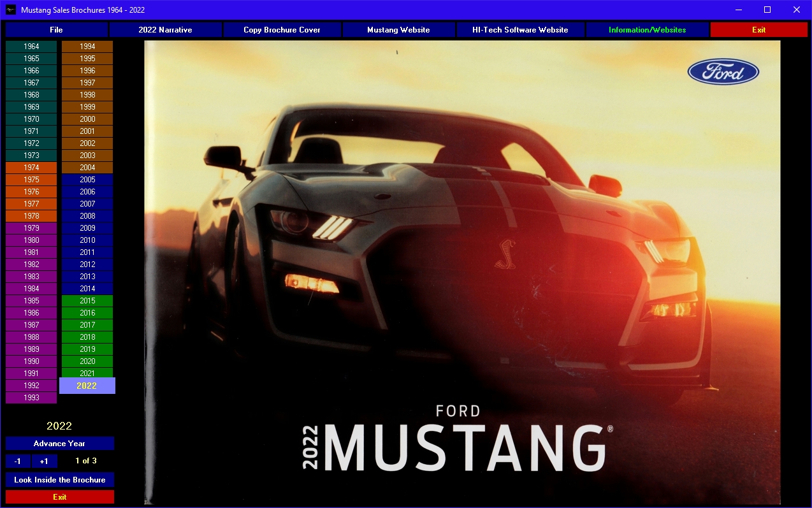Select year 1965

pos(31,59)
